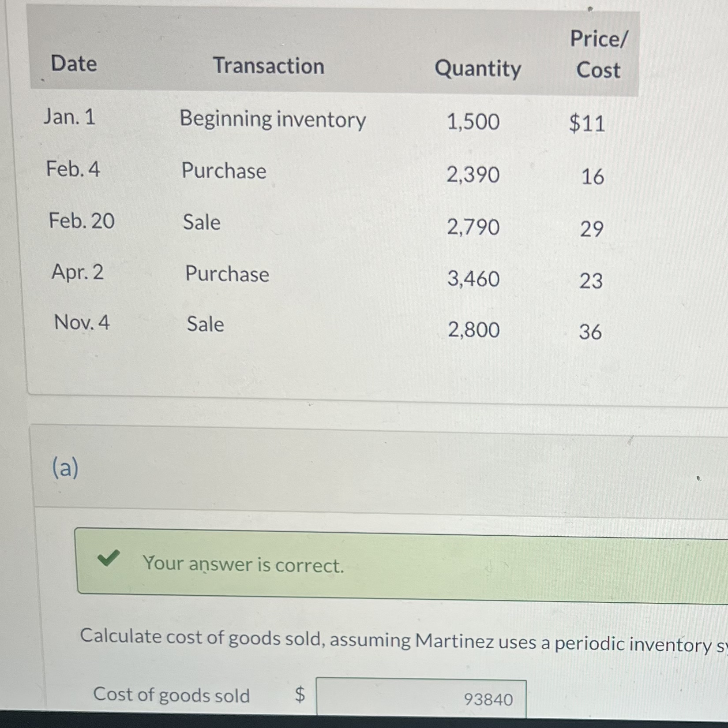
Task: Click the quantity 3,460 cell
Action: [473, 279]
